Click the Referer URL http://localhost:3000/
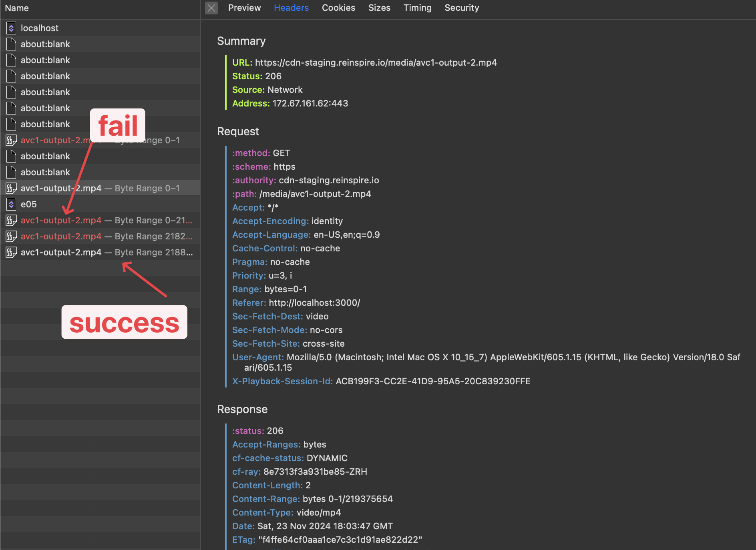 coord(314,303)
